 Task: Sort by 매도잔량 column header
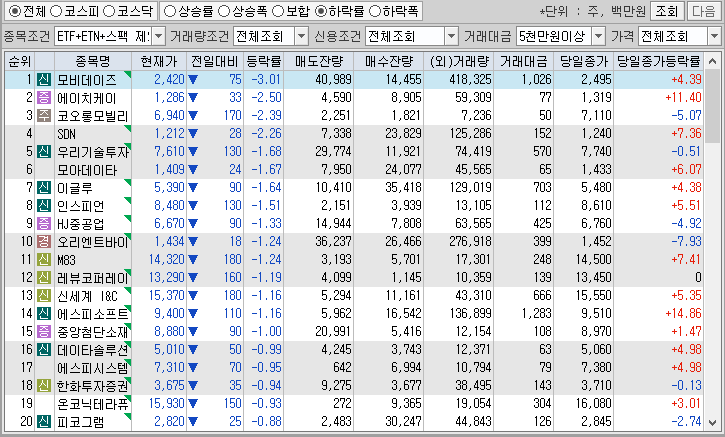(319, 61)
